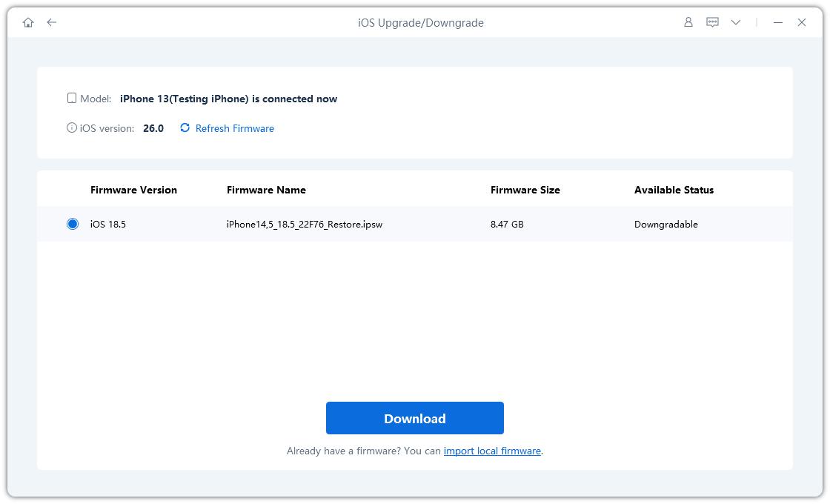Open the feedback message icon
Screen dimensions: 830x504
pyautogui.click(x=711, y=21)
